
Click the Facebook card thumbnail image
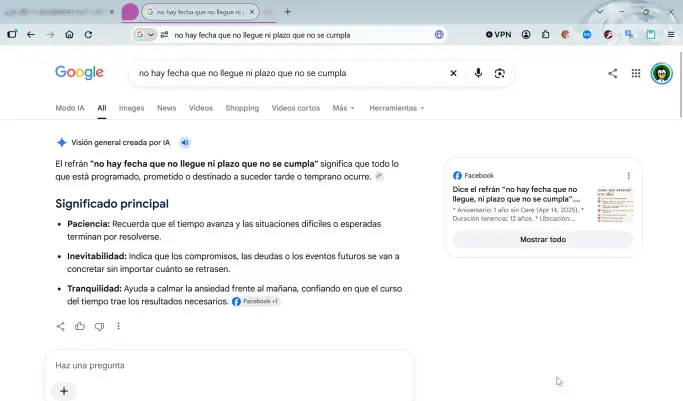(615, 205)
